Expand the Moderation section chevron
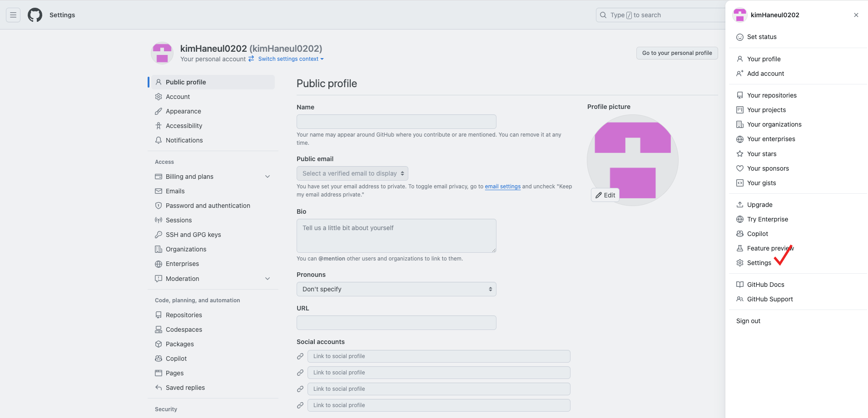Viewport: 868px width, 418px height. point(268,279)
